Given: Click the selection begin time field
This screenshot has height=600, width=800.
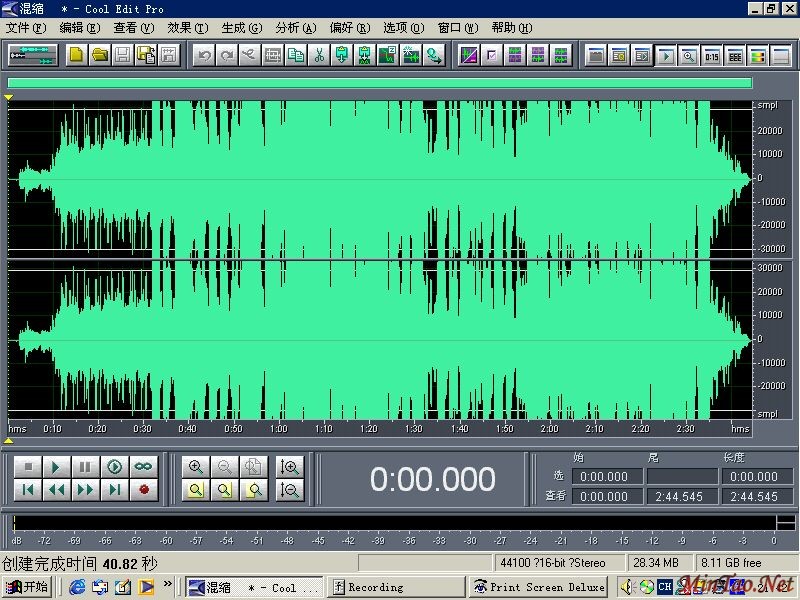Looking at the screenshot, I should (604, 477).
